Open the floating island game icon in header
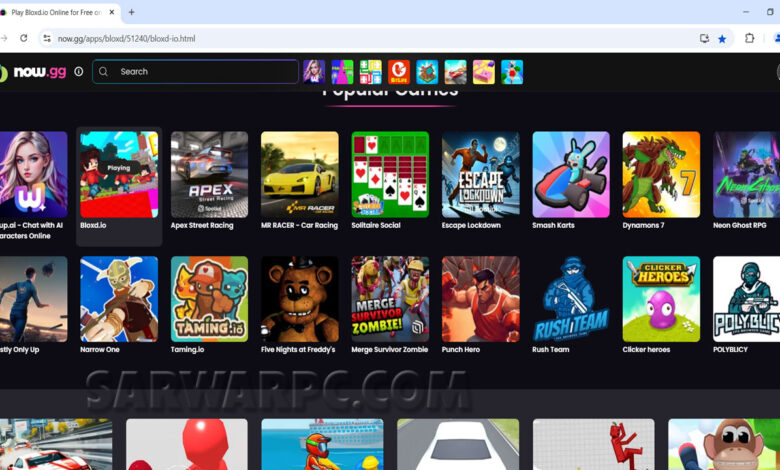 click(x=427, y=72)
